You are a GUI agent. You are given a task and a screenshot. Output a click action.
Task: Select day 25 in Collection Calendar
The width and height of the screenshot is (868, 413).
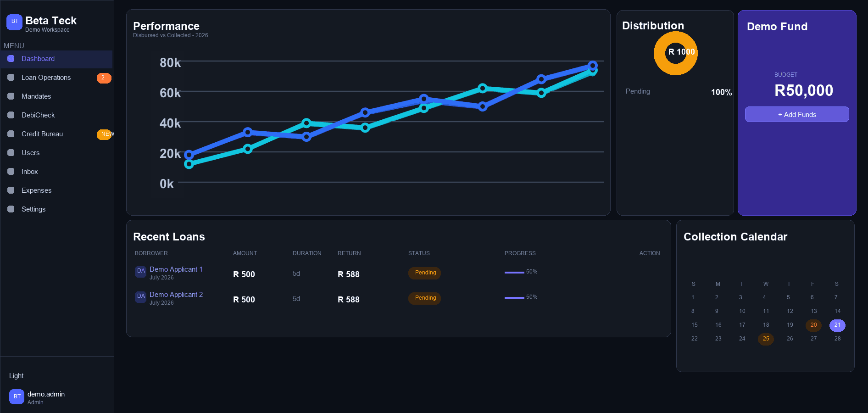[766, 339]
